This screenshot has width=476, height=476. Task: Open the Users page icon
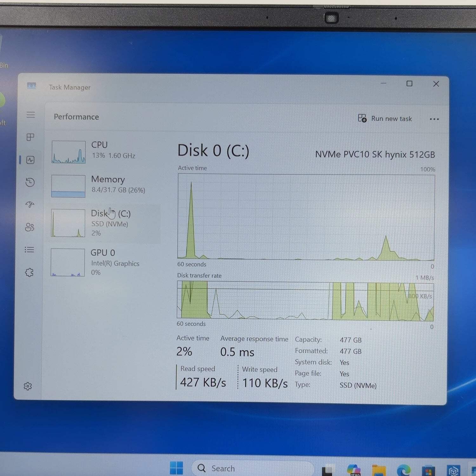coord(30,227)
